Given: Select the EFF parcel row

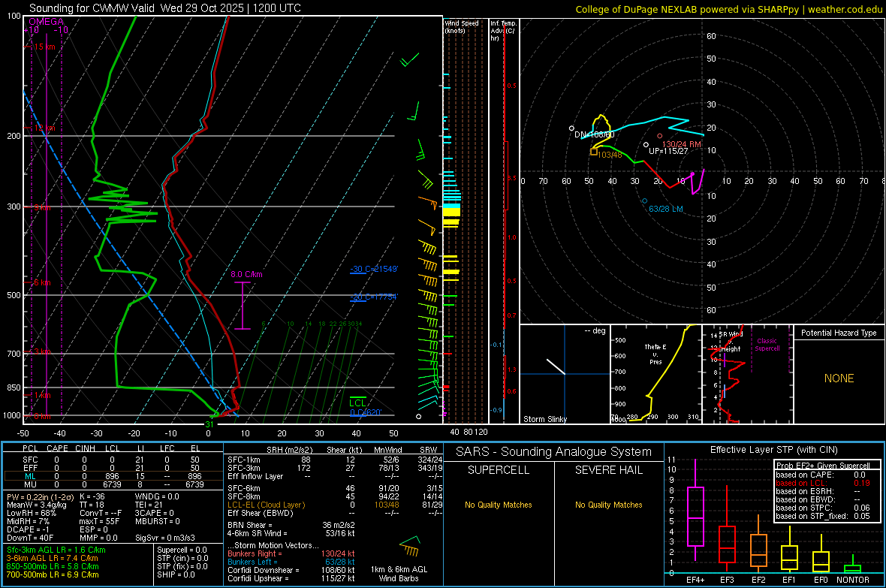Looking at the screenshot, I should click(x=113, y=468).
